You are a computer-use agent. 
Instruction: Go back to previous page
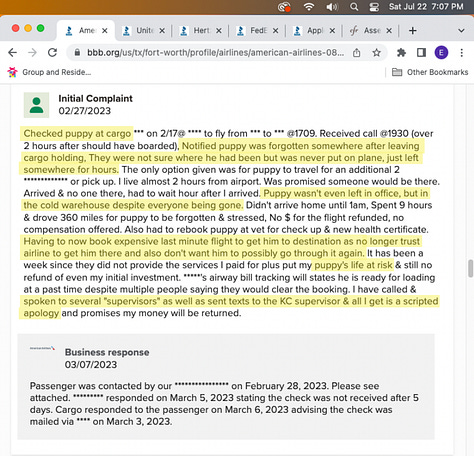click(12, 52)
